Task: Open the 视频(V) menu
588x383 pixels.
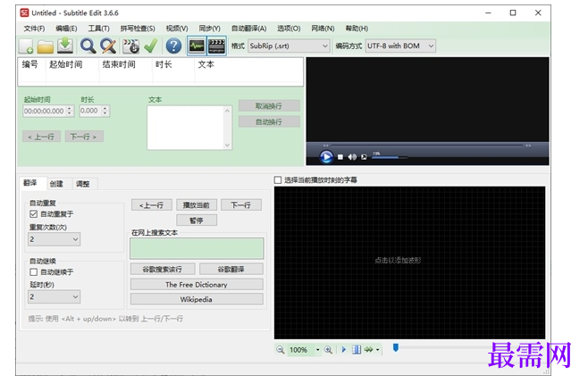Action: click(177, 29)
